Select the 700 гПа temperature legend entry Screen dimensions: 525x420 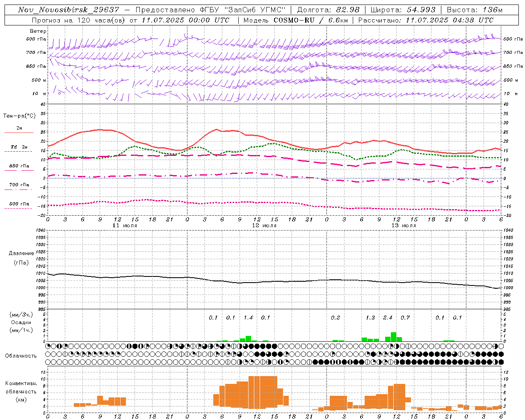[19, 185]
